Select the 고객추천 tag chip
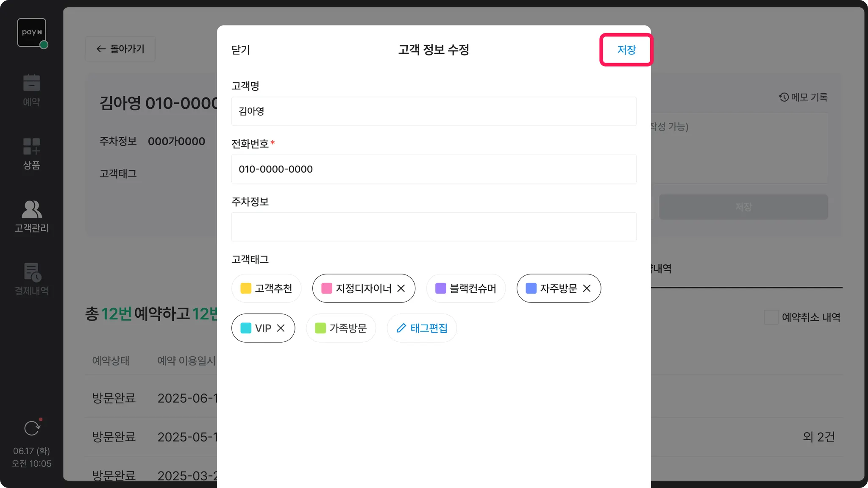The width and height of the screenshot is (868, 488). tap(267, 288)
